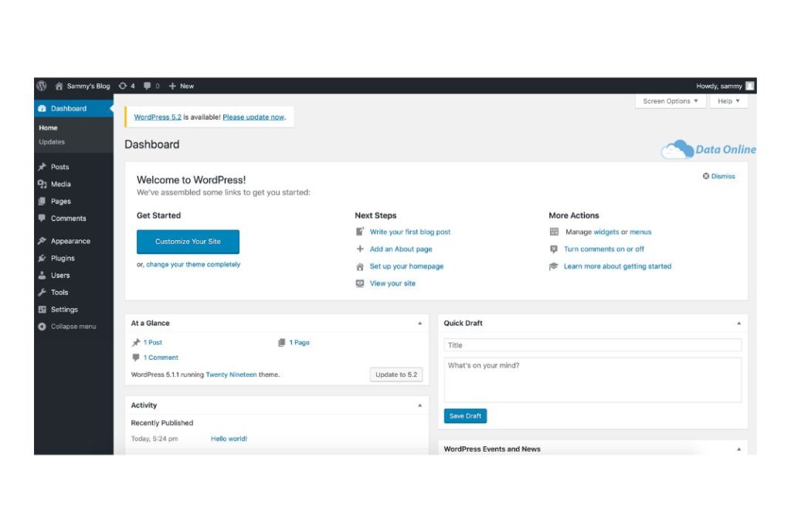Click the What's on your mind text area
791x532 pixels.
pyautogui.click(x=592, y=380)
